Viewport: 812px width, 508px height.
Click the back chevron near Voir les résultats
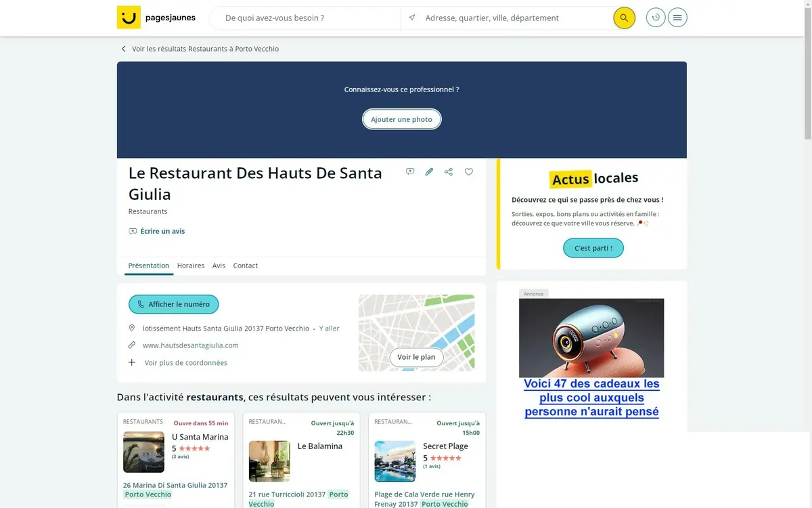(123, 49)
